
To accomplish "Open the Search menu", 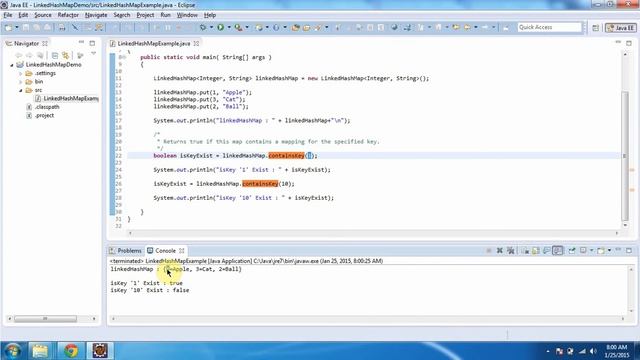I will point(122,15).
